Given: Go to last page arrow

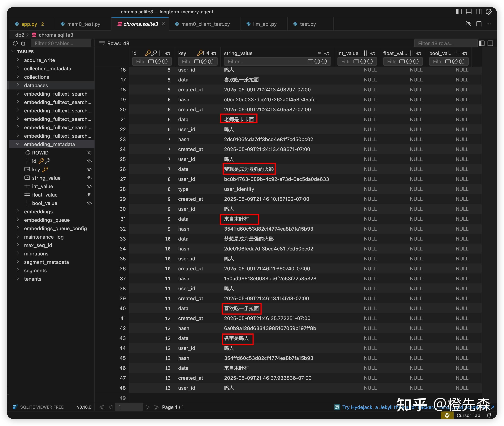Looking at the screenshot, I should [x=156, y=407].
